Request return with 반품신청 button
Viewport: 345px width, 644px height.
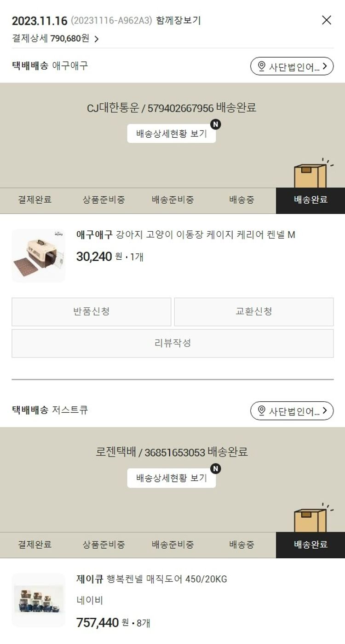(x=92, y=311)
